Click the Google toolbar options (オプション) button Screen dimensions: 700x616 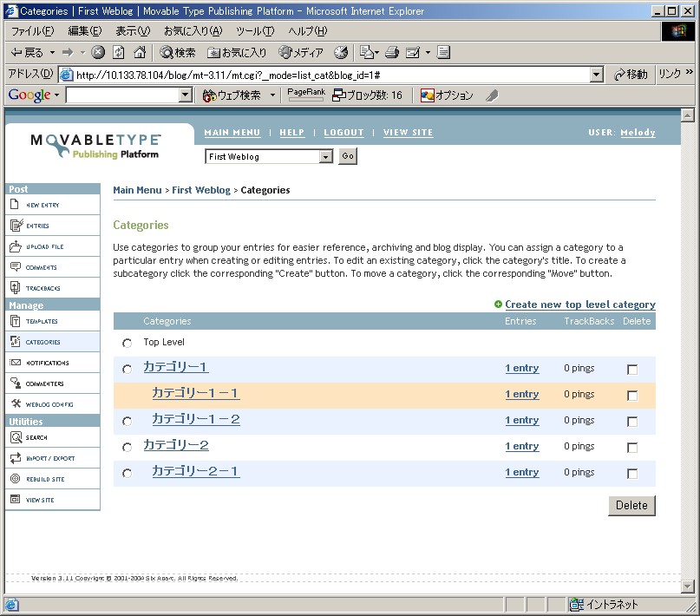447,95
